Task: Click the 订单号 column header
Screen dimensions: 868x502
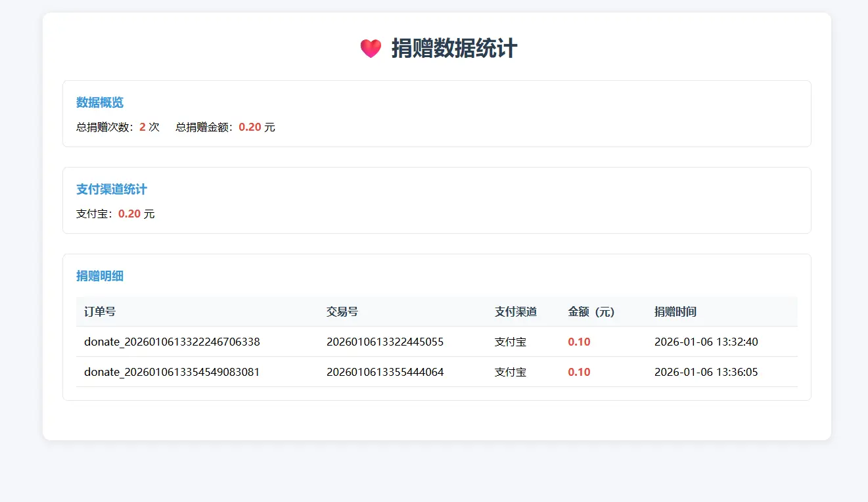Action: click(99, 311)
